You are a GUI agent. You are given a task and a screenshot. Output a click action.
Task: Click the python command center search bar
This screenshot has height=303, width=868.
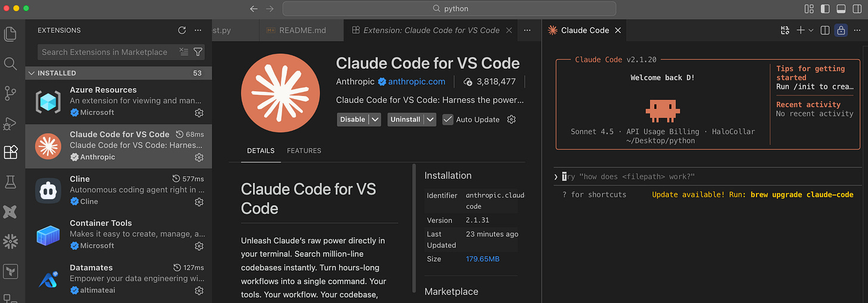coord(449,9)
